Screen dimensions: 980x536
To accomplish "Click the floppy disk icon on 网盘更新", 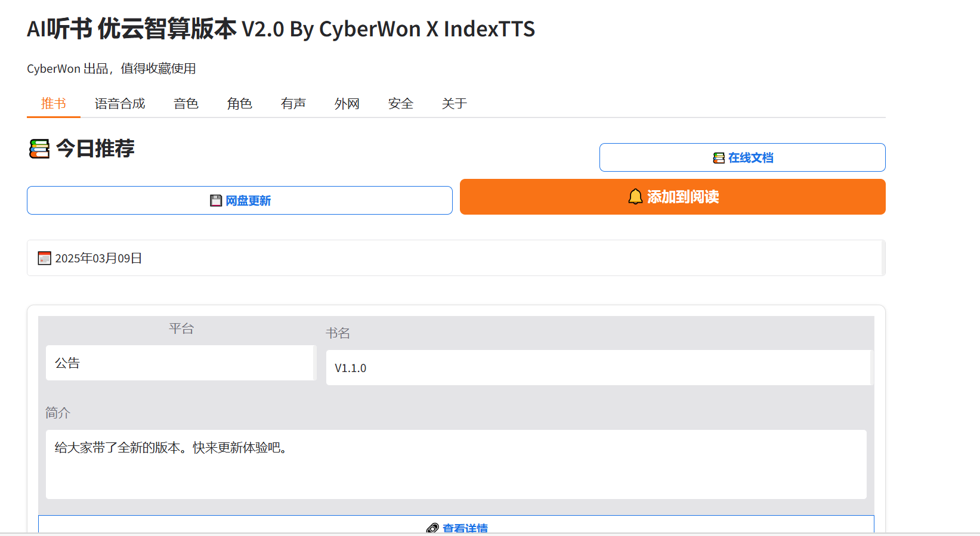I will pyautogui.click(x=216, y=200).
